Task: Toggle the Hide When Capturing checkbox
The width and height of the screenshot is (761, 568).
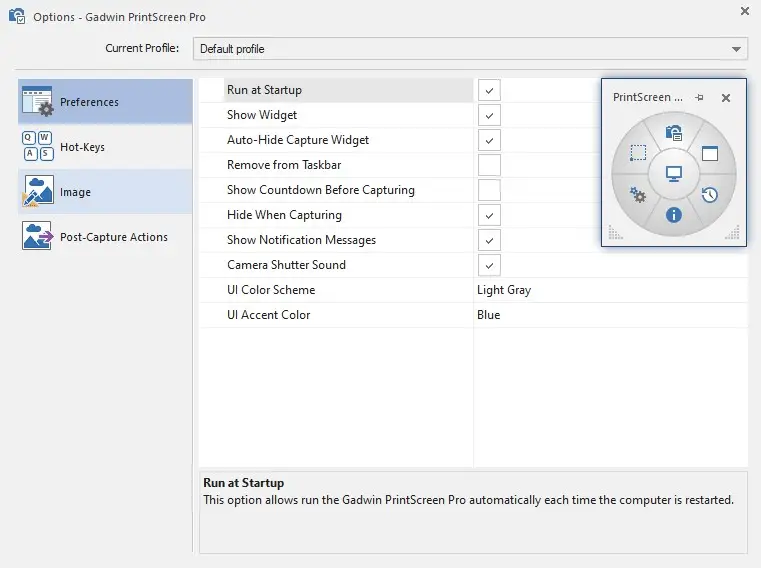Action: [x=489, y=215]
